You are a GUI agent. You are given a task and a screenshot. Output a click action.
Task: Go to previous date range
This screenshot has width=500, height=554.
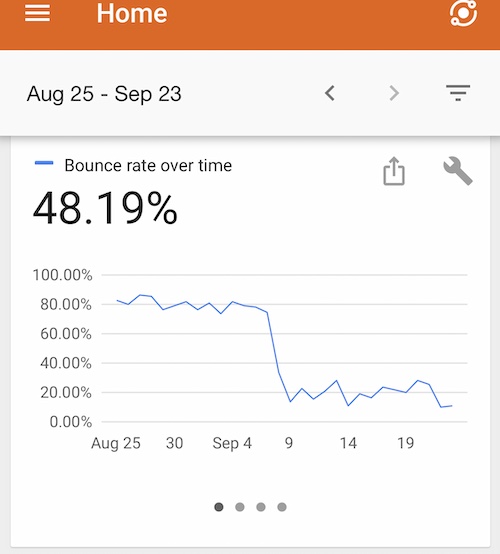tap(330, 93)
